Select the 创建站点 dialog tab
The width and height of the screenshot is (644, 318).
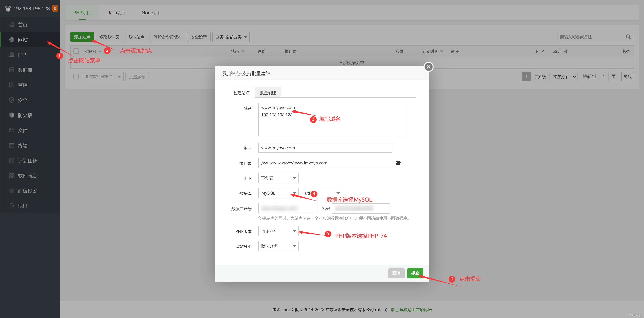(x=241, y=93)
